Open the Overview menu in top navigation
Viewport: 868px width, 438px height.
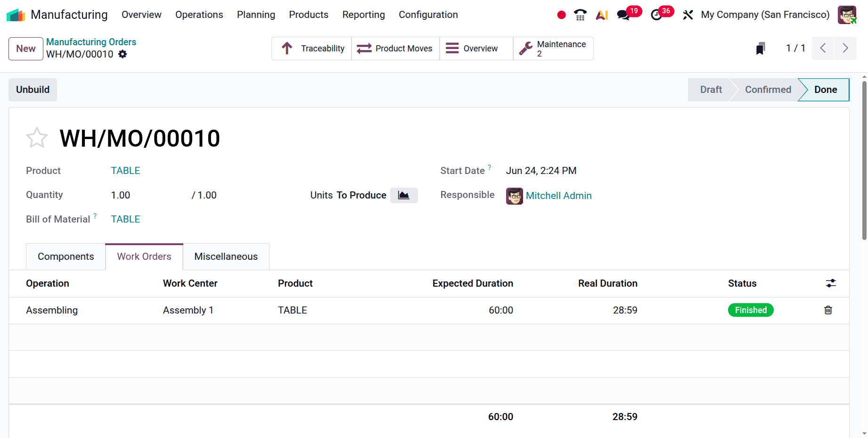click(x=141, y=15)
